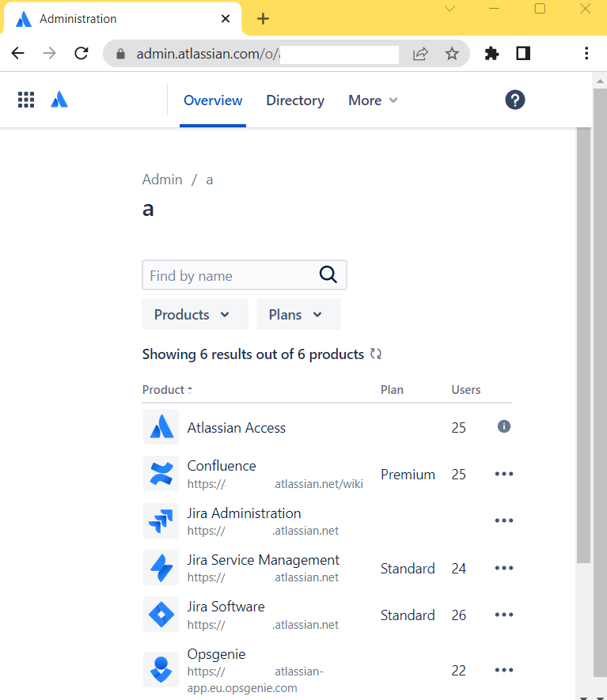The width and height of the screenshot is (607, 700).
Task: Open Chrome three-dot menu
Action: coord(586,53)
